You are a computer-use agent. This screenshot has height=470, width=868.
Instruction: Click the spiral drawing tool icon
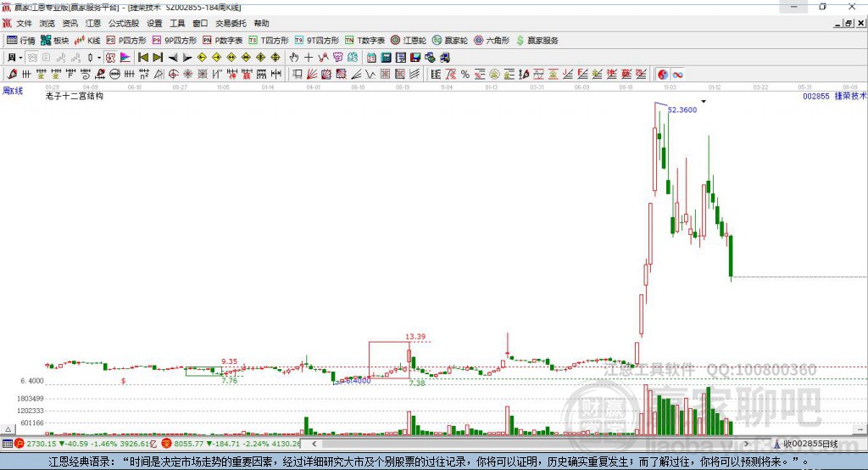[86, 75]
